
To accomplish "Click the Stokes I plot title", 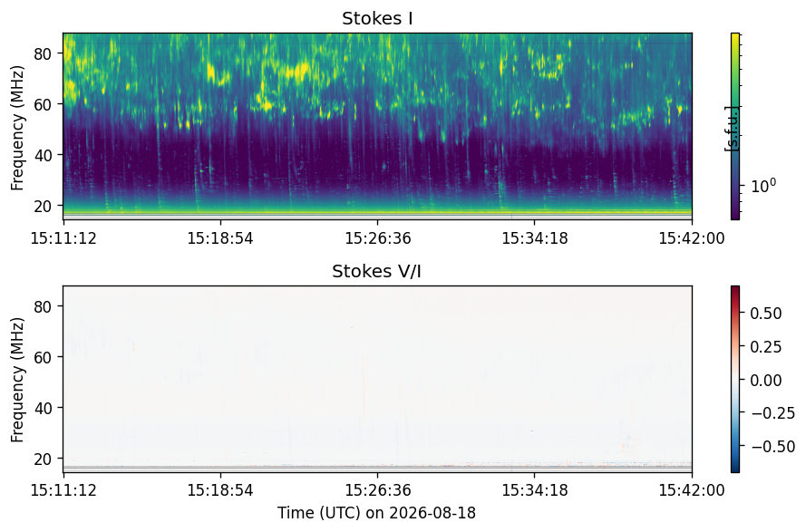I will click(377, 18).
